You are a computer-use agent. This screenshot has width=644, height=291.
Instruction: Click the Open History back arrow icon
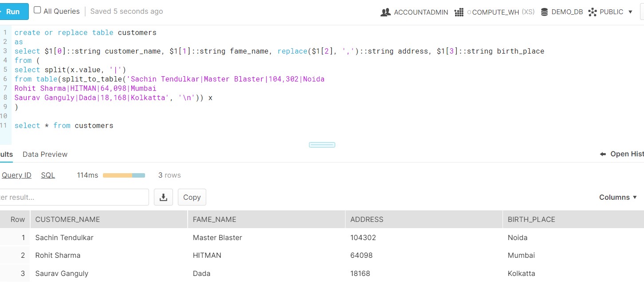coord(603,154)
